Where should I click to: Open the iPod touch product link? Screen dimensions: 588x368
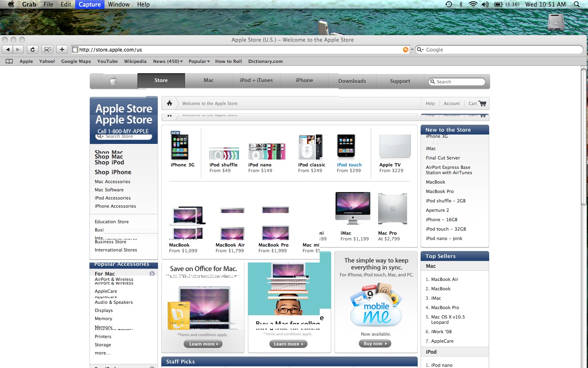[x=349, y=165]
